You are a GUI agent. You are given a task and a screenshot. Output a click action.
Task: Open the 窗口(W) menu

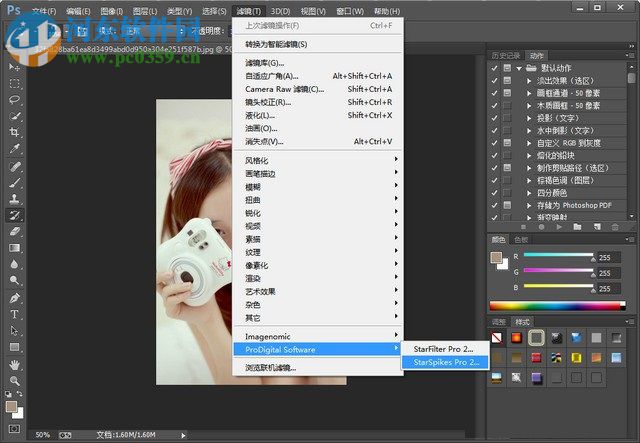(350, 11)
